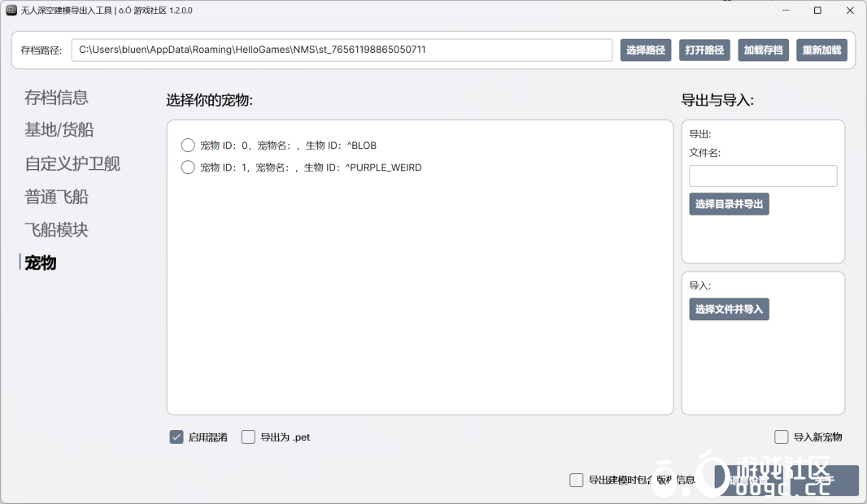Check the 导入新宠物 option
The width and height of the screenshot is (867, 504).
pos(781,437)
